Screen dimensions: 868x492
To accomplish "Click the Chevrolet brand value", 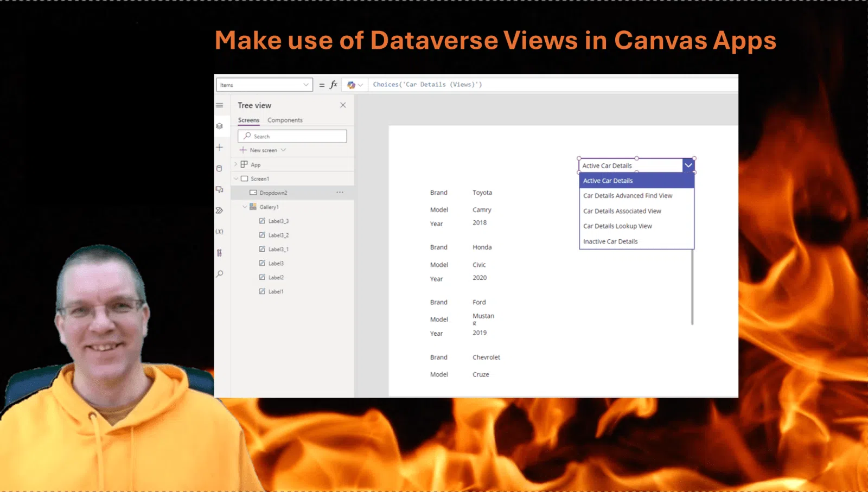I will point(486,357).
